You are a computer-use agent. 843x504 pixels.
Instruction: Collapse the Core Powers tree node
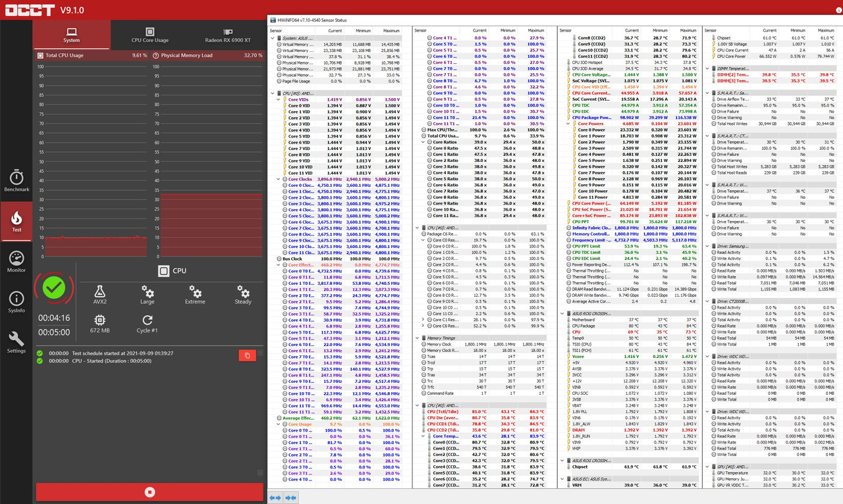click(x=568, y=124)
